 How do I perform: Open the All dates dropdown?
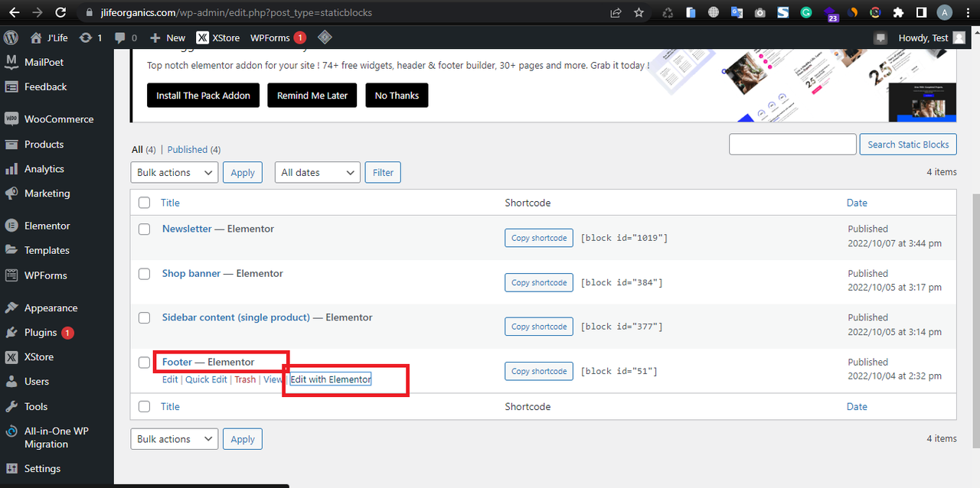coord(317,173)
